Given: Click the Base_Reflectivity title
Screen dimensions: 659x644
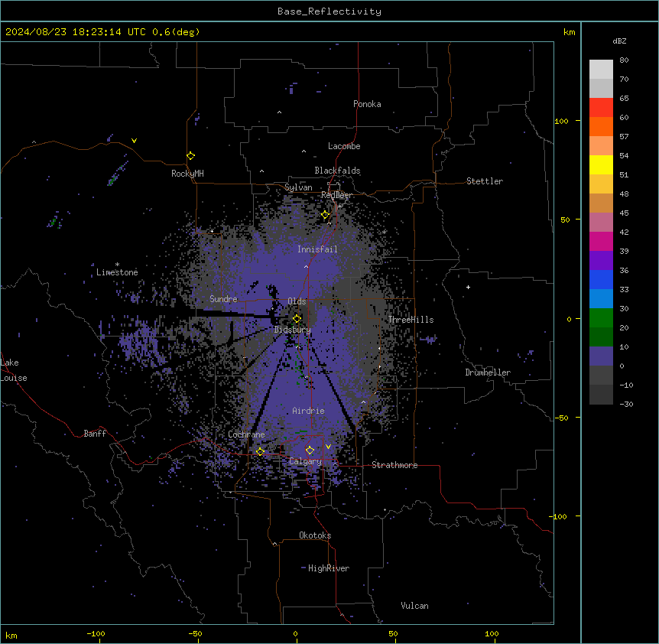Looking at the screenshot, I should coord(329,11).
